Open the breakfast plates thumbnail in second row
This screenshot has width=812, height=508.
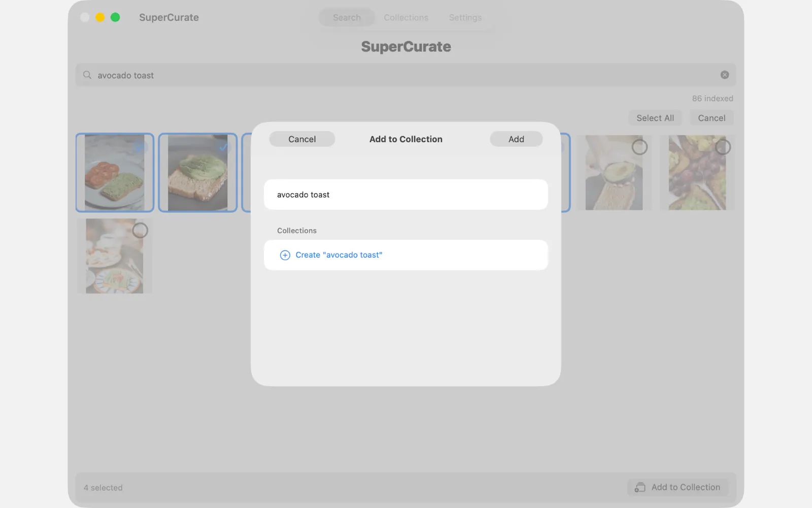[115, 256]
